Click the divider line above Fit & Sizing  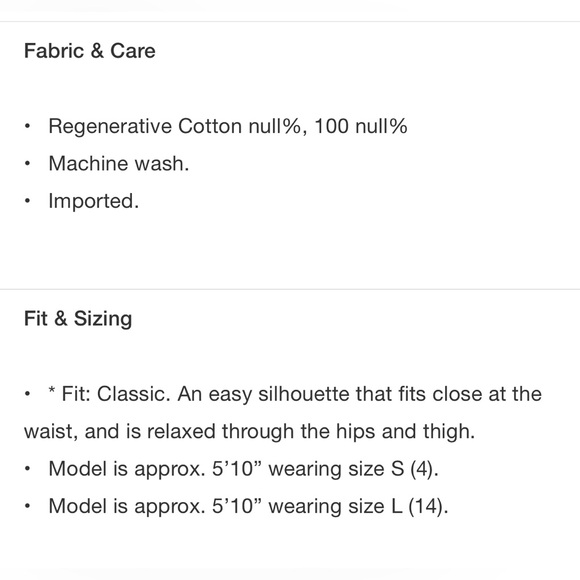coord(290,289)
